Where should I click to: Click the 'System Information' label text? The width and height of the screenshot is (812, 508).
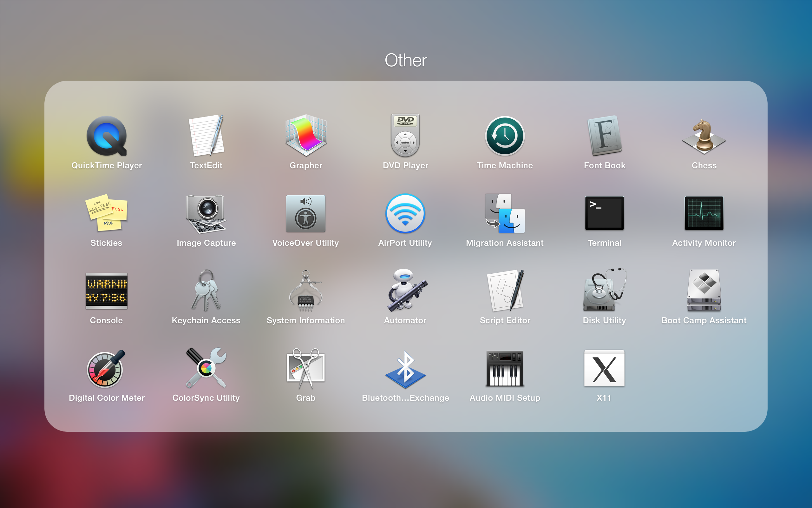(x=306, y=321)
